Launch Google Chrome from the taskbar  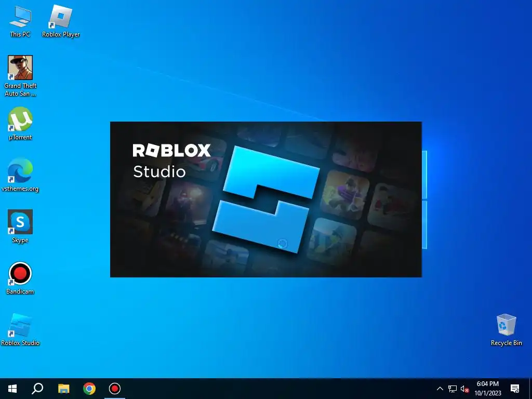[x=89, y=389]
